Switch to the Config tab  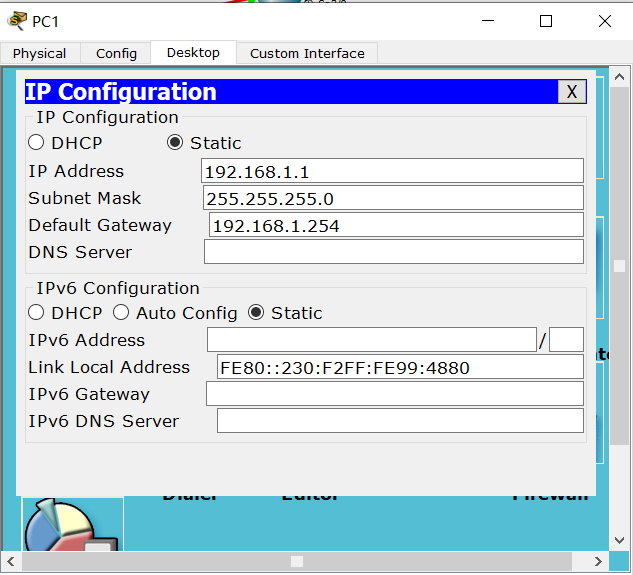coord(116,53)
